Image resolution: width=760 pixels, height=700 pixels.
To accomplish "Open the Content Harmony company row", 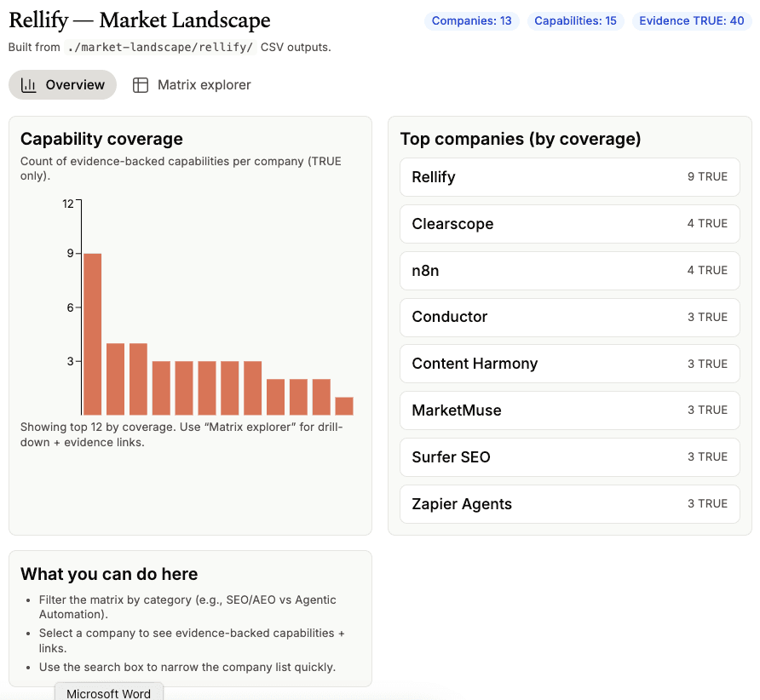I will [x=569, y=364].
